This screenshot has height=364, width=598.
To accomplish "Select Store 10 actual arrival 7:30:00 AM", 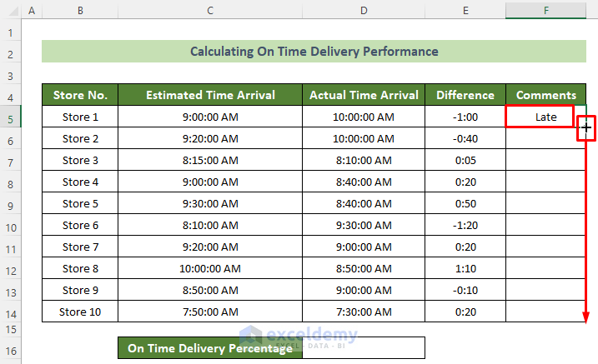I will click(363, 312).
